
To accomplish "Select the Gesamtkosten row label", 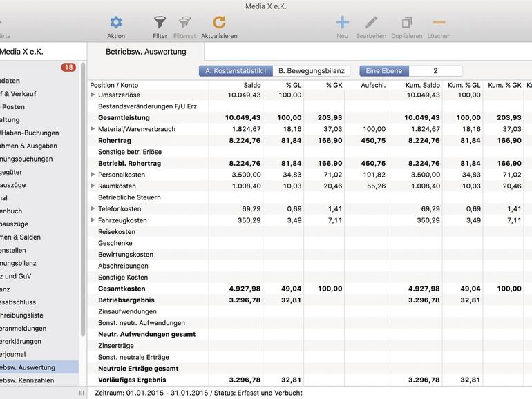I will click(x=122, y=289).
